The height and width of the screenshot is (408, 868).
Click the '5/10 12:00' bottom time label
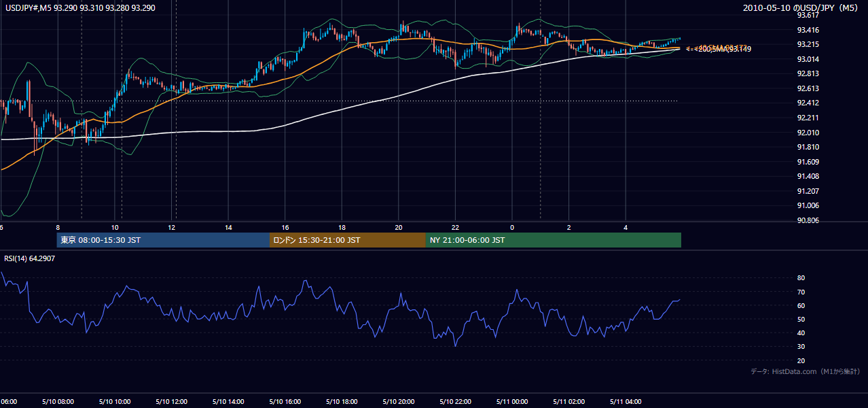171,401
